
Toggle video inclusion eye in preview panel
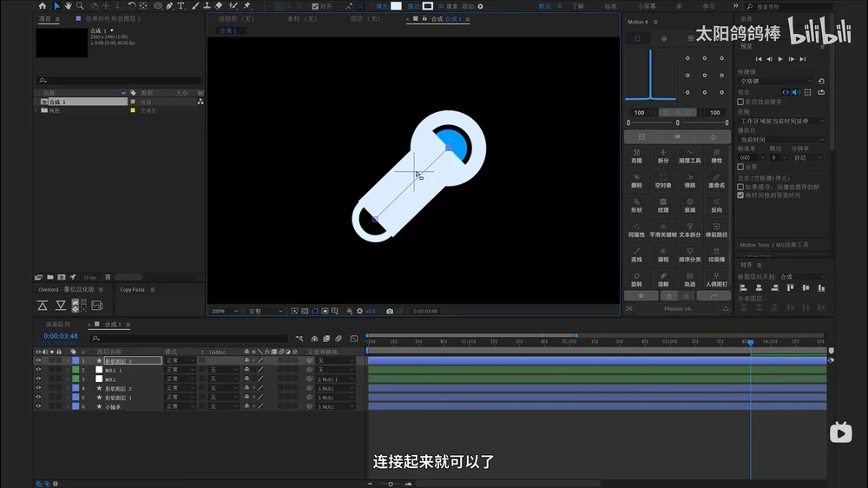click(x=785, y=93)
